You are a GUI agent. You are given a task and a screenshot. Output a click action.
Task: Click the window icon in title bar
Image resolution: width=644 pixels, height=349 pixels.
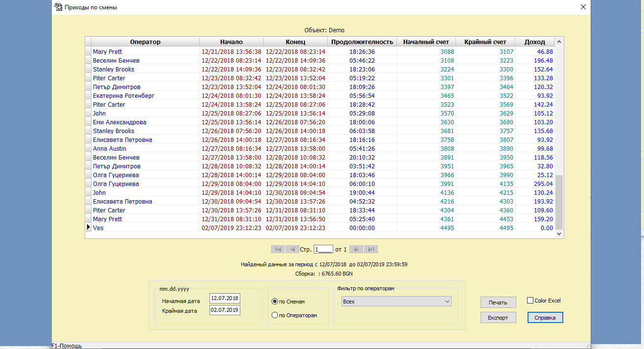pos(58,7)
